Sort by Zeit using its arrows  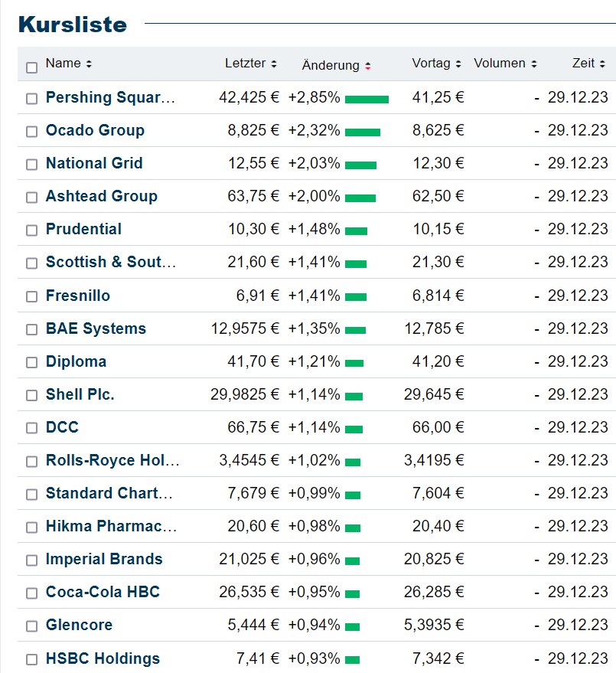point(603,64)
